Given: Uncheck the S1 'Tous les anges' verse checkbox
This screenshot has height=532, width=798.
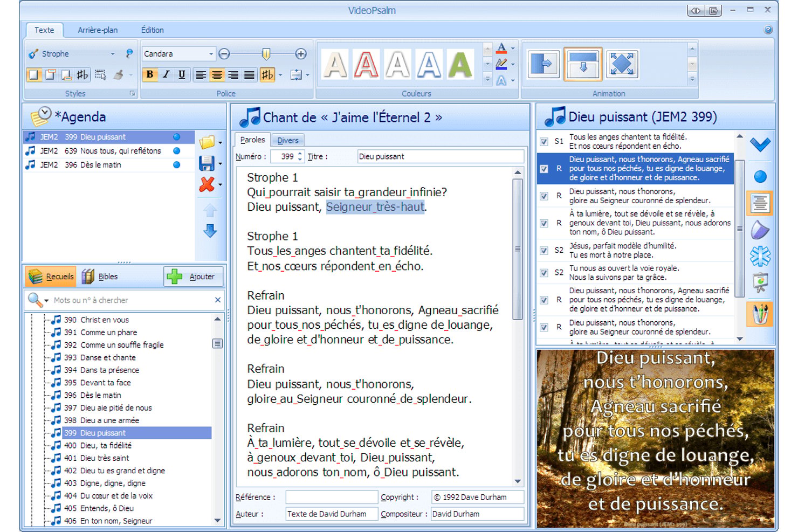Looking at the screenshot, I should pos(544,142).
